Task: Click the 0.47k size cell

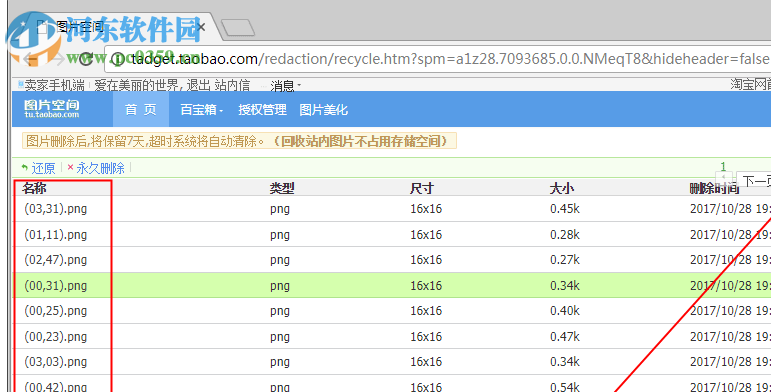Action: (x=564, y=336)
